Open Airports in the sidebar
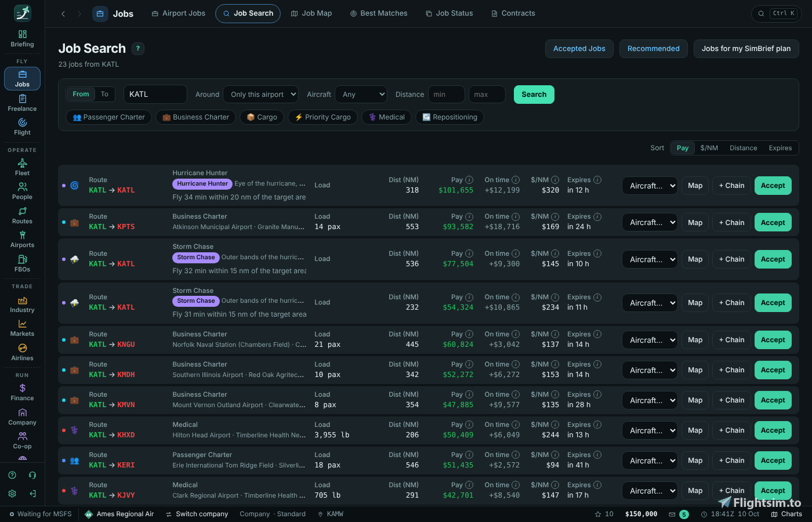 click(x=22, y=239)
